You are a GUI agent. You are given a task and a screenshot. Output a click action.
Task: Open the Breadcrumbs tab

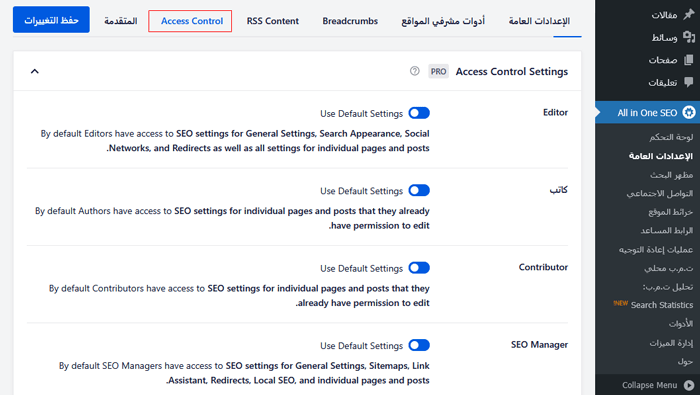tap(350, 21)
